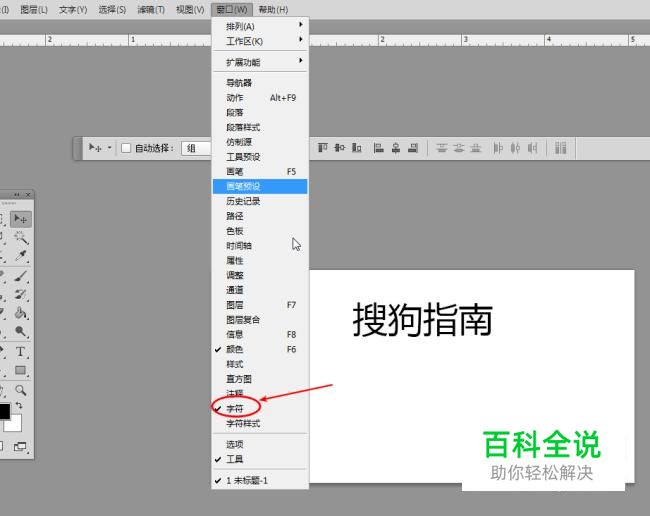Enable the 自动选择 checkbox
Viewport: 650px width, 516px height.
click(x=126, y=148)
